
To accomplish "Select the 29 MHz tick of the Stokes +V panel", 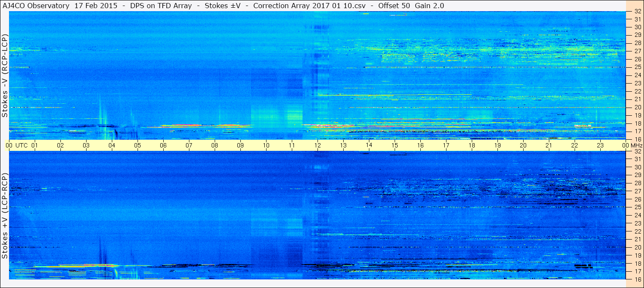I will pyautogui.click(x=637, y=175).
